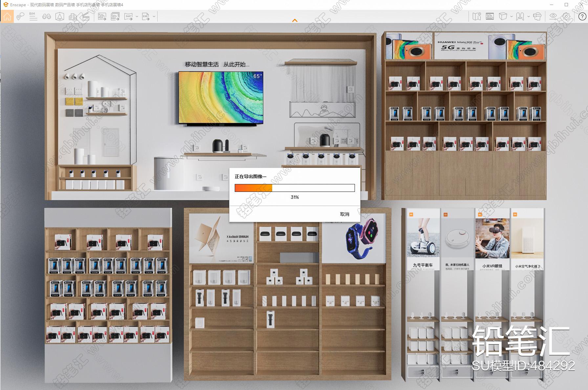Image resolution: width=588 pixels, height=390 pixels.
Task: Maximize the Enscape window
Action: point(566,5)
